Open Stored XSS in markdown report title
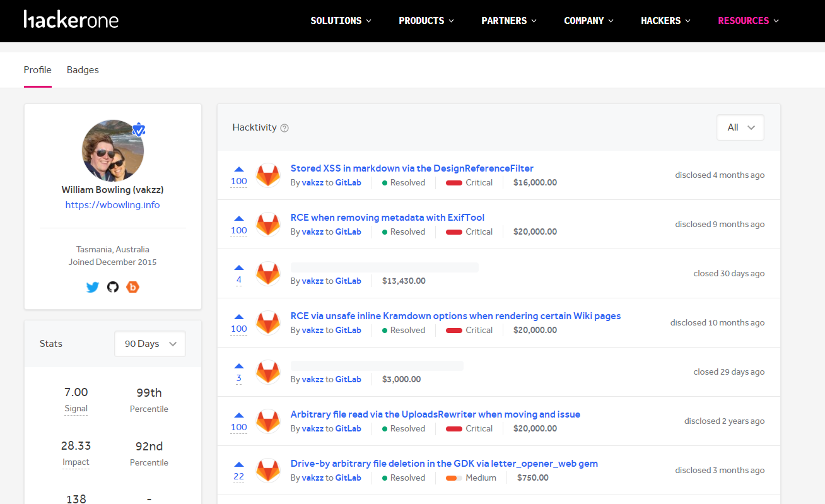This screenshot has width=825, height=504. [412, 168]
